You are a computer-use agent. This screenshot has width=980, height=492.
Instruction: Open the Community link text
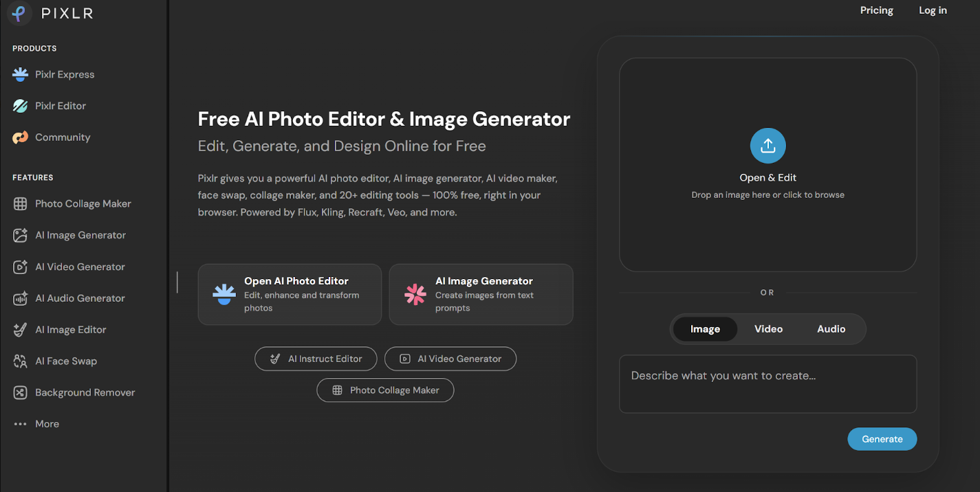click(63, 137)
